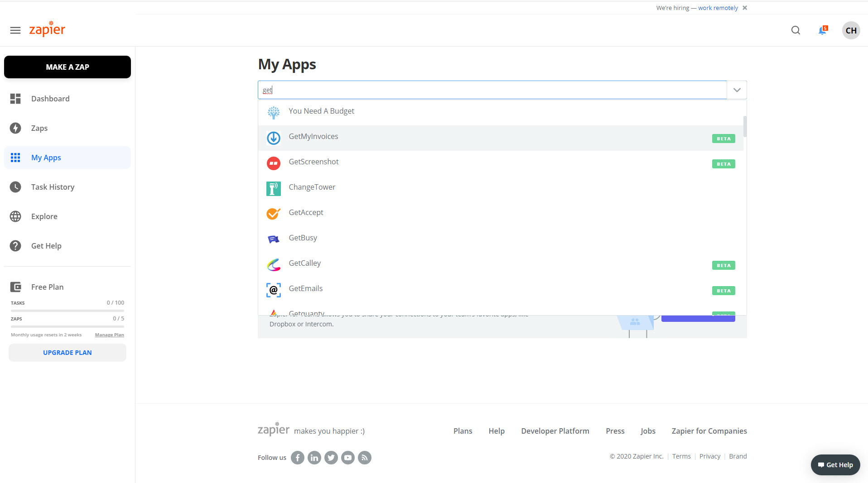Viewport: 868px width, 483px height.
Task: Open Get Help in sidebar
Action: pos(68,246)
